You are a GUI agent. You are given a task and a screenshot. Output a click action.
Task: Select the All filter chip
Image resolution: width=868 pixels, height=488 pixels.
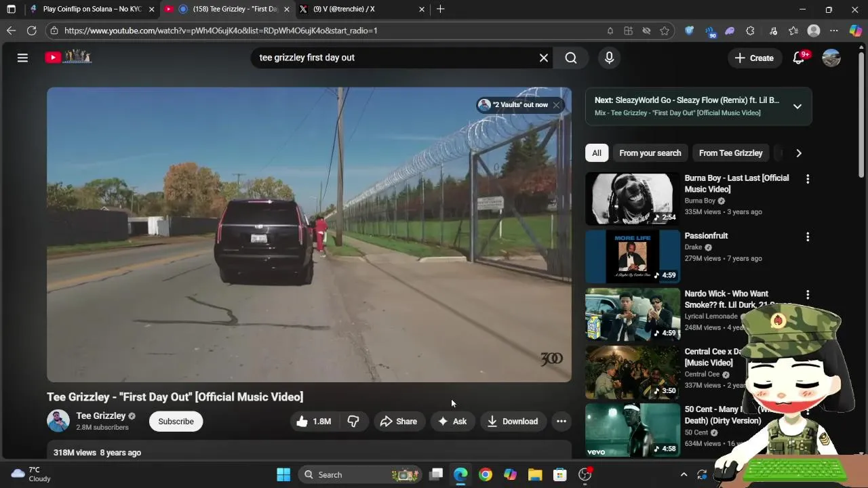pos(597,153)
